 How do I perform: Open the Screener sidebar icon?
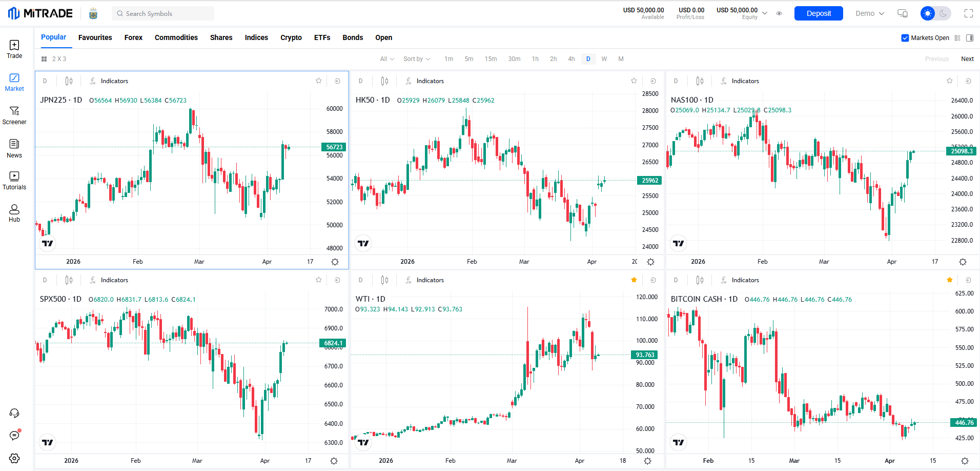click(x=14, y=115)
